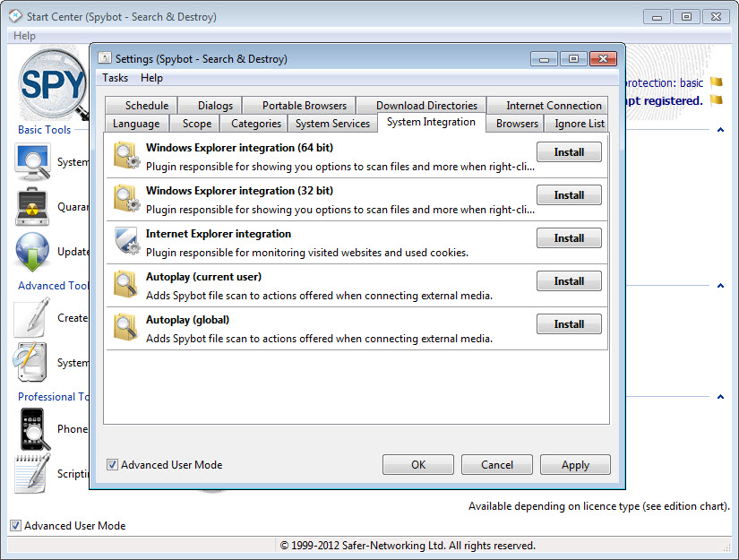The width and height of the screenshot is (739, 560).
Task: Open the Help menu in Settings dialog
Action: (x=151, y=78)
